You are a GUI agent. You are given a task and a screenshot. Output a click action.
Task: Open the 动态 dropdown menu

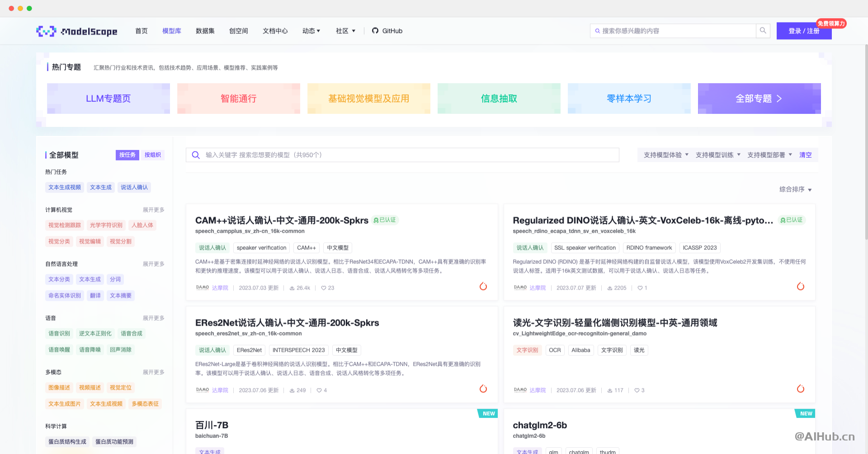point(311,31)
